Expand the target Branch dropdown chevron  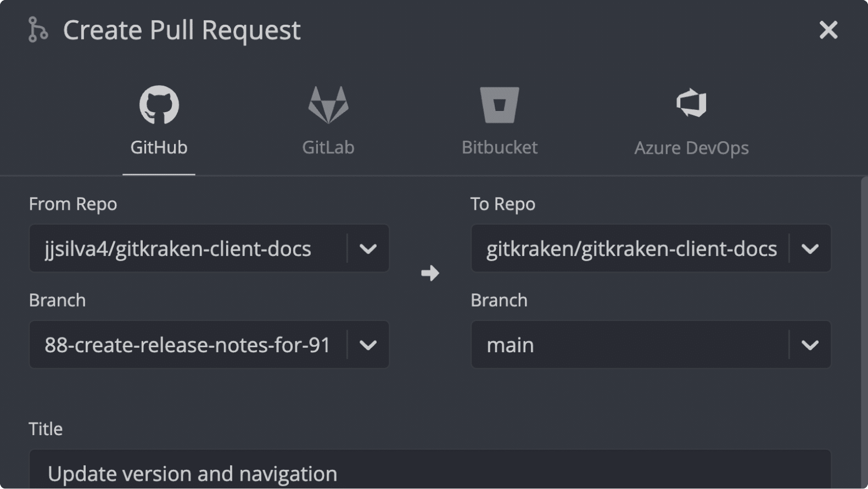(810, 345)
